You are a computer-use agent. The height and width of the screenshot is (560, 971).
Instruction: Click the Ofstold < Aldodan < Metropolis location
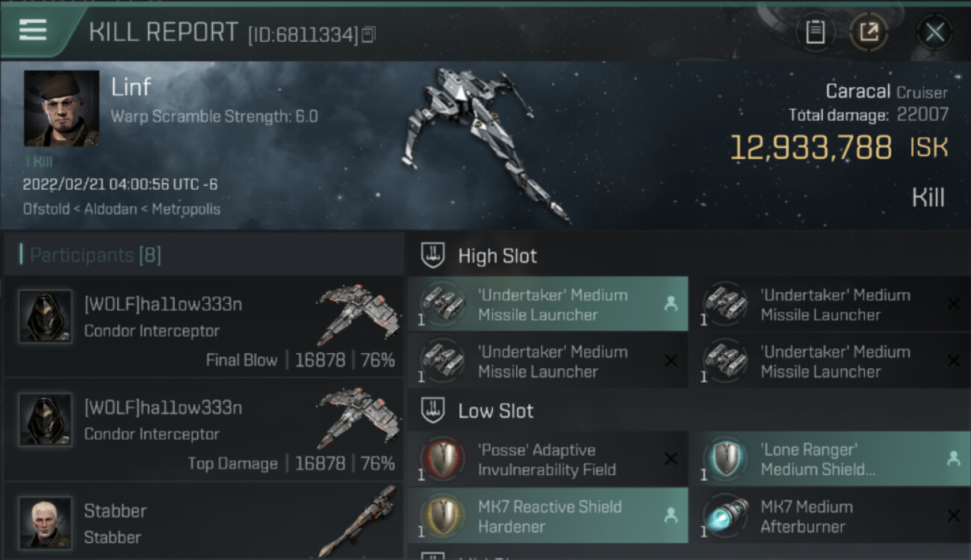point(122,209)
